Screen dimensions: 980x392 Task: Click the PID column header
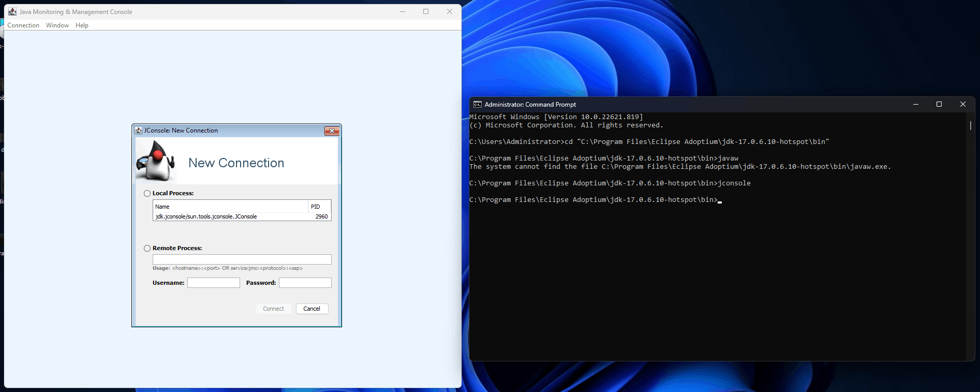point(319,207)
